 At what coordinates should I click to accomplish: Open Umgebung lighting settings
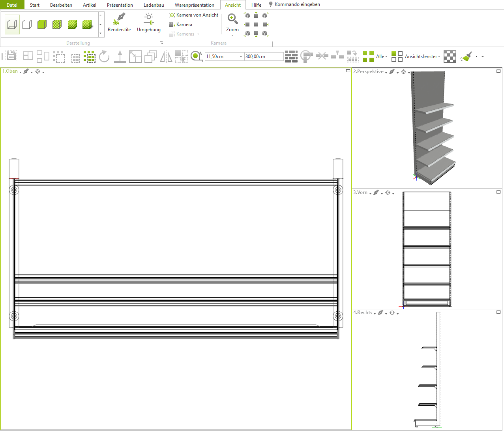click(149, 23)
